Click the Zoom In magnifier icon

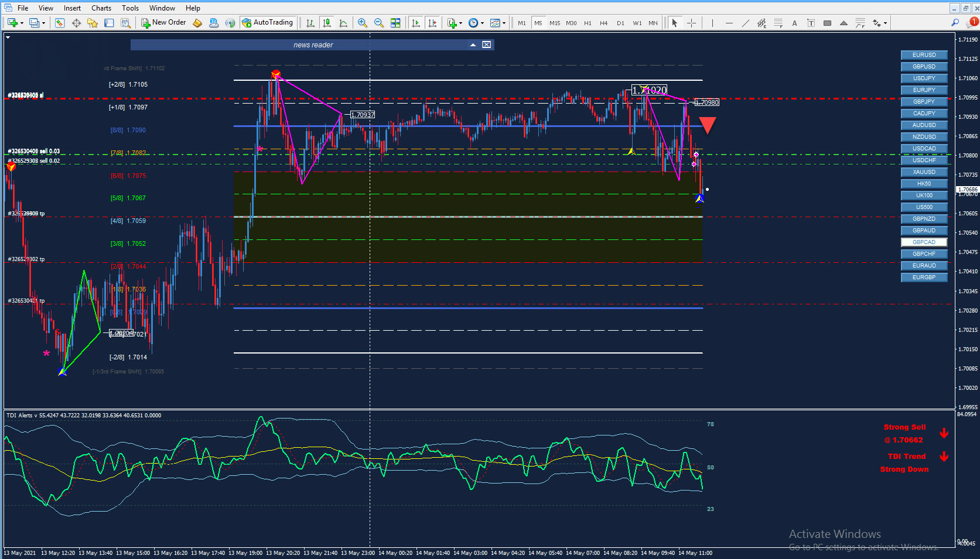pos(363,23)
